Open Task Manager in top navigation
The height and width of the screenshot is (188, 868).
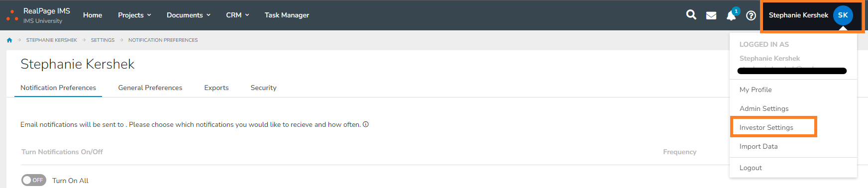(x=287, y=15)
